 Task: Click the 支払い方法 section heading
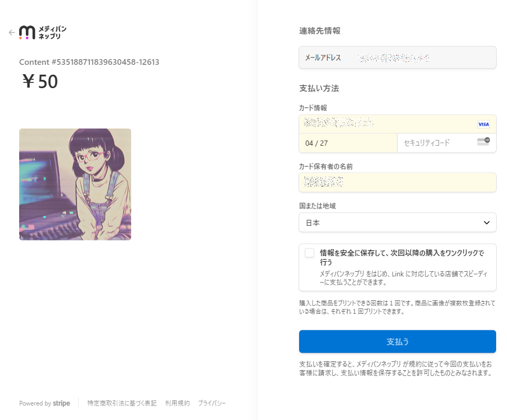[319, 88]
